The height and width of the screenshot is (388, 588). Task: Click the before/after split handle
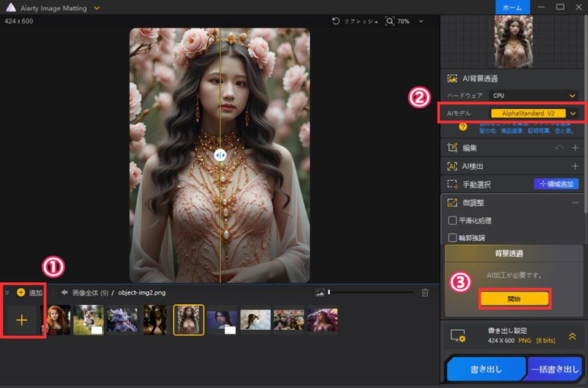click(x=220, y=155)
